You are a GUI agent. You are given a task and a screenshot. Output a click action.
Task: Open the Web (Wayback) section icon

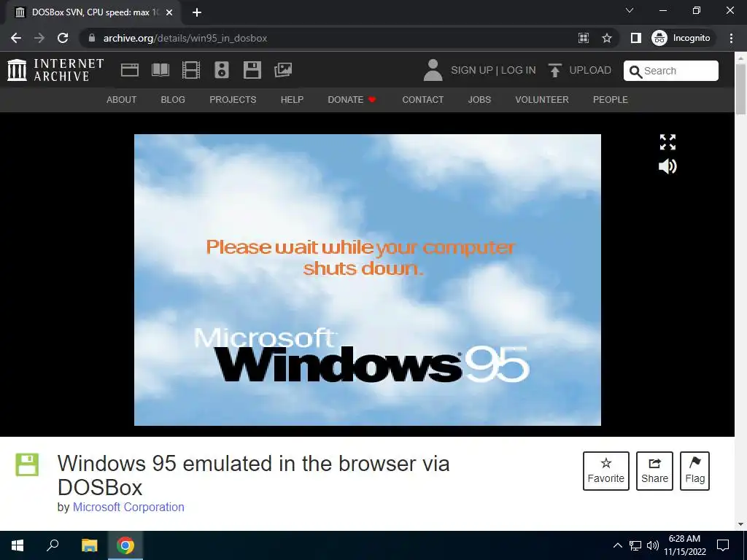point(130,70)
